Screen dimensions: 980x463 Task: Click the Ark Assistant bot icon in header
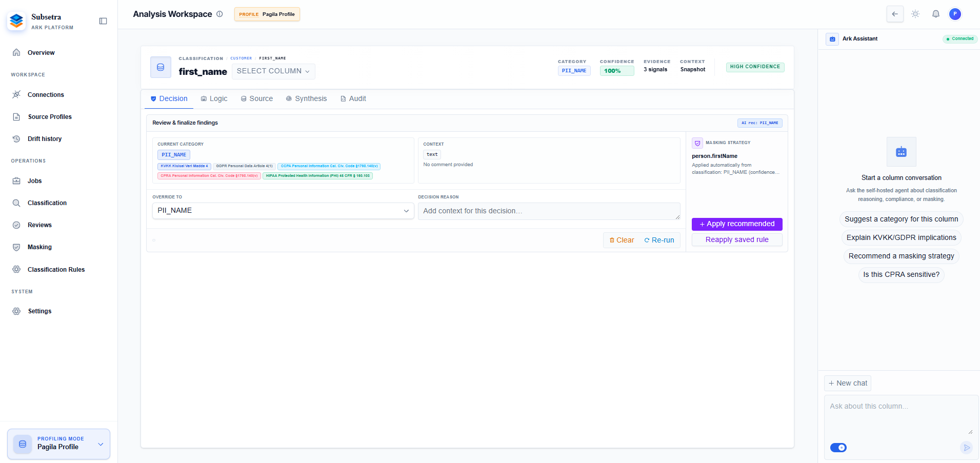point(832,39)
